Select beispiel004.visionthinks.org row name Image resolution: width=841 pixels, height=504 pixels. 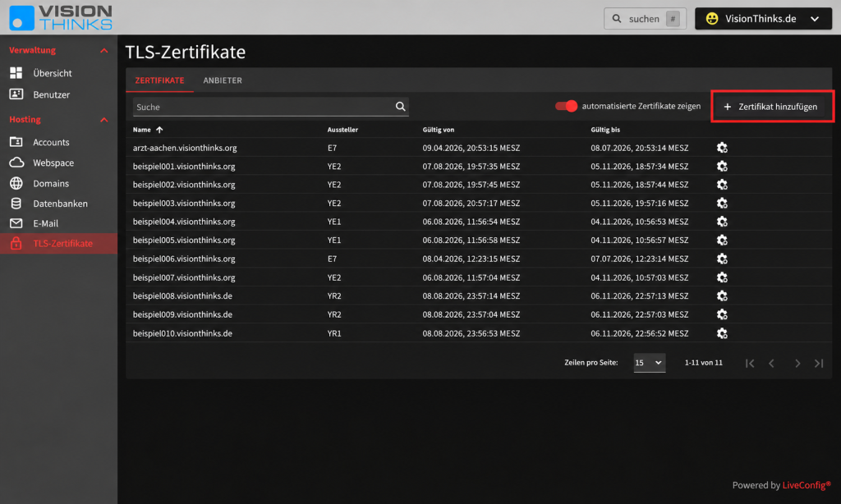tap(184, 222)
